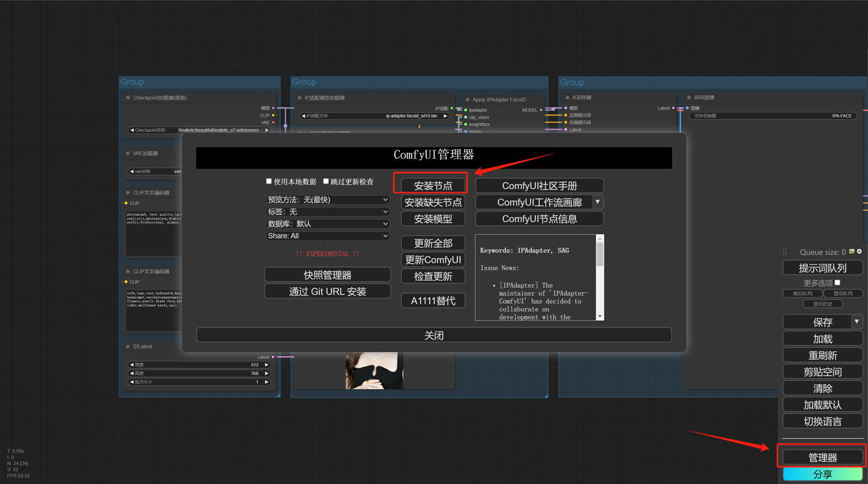868x484 pixels.
Task: Open the Checkpoint名称 model selector
Action: (199, 130)
